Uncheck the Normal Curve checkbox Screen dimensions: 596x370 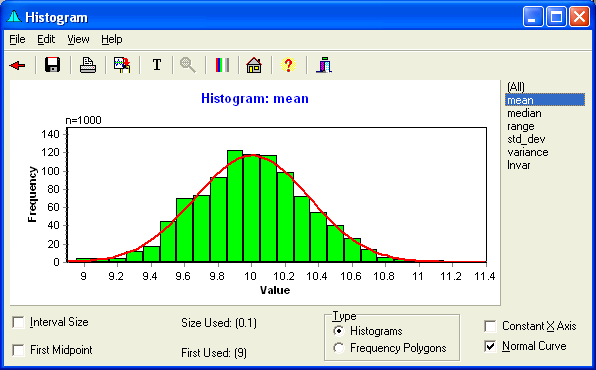pyautogui.click(x=490, y=346)
